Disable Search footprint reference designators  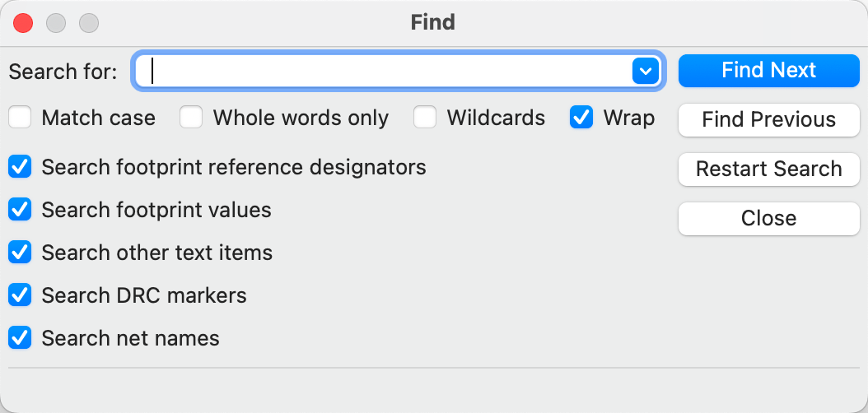click(21, 168)
